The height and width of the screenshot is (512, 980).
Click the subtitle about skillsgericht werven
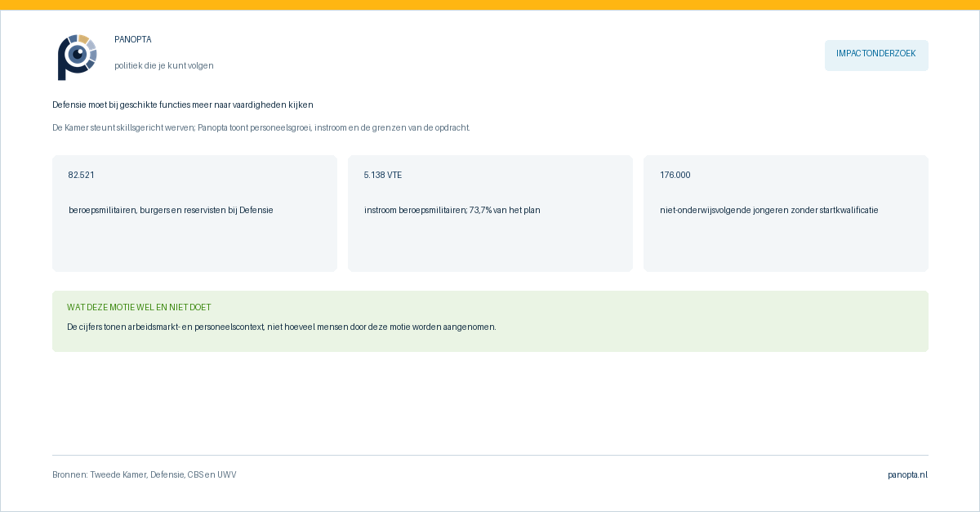click(261, 127)
